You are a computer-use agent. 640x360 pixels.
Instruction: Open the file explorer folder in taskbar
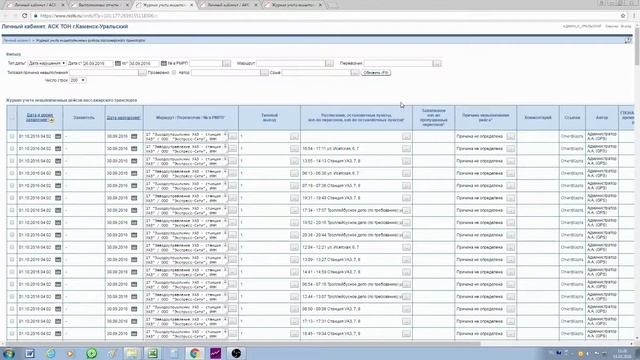click(132, 353)
